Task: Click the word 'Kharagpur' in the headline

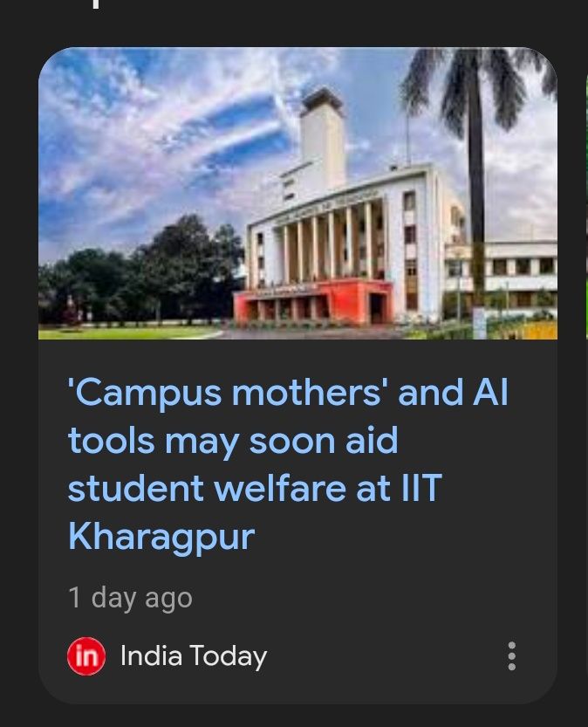Action: [161, 537]
